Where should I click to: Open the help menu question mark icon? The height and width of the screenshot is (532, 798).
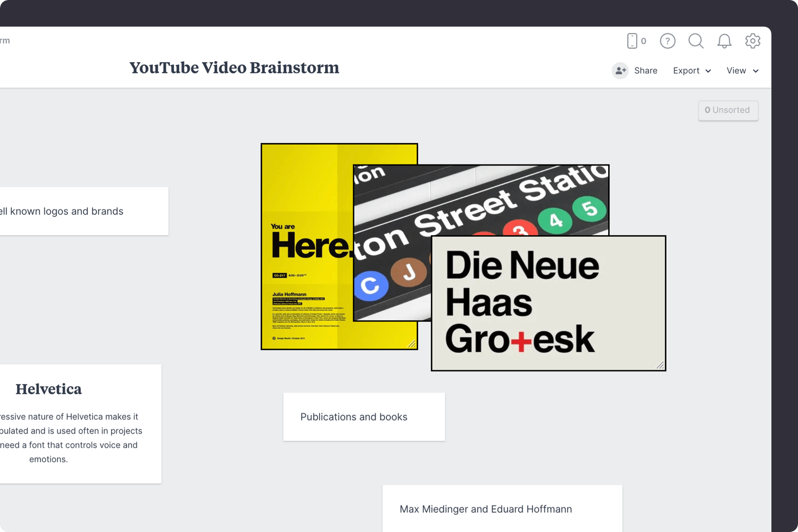(668, 41)
